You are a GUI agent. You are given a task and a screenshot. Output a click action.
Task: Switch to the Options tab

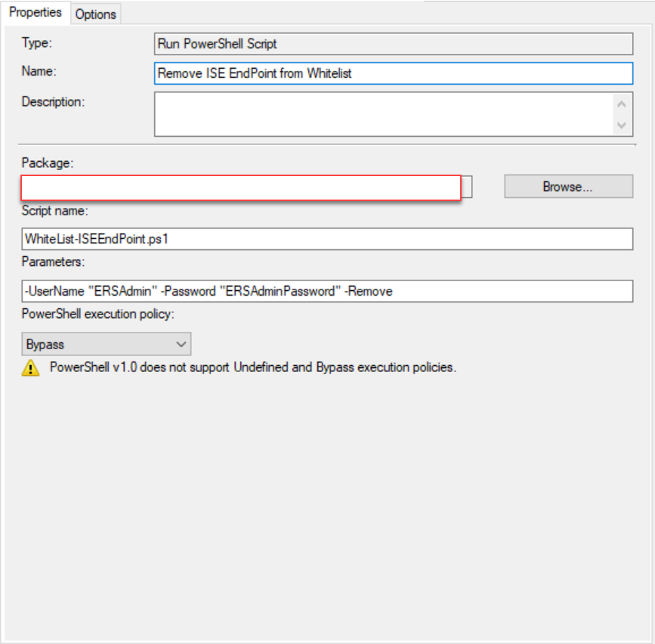pos(96,14)
